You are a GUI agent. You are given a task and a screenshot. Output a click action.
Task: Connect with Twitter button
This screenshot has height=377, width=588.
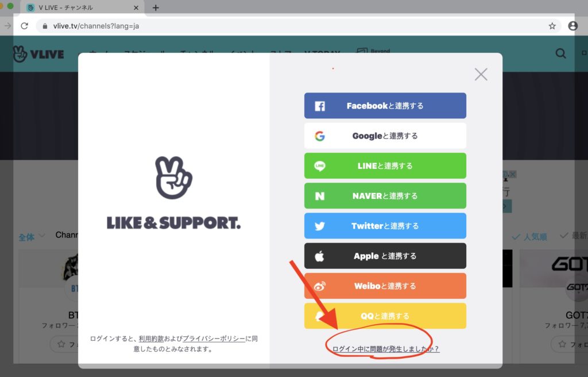point(385,226)
